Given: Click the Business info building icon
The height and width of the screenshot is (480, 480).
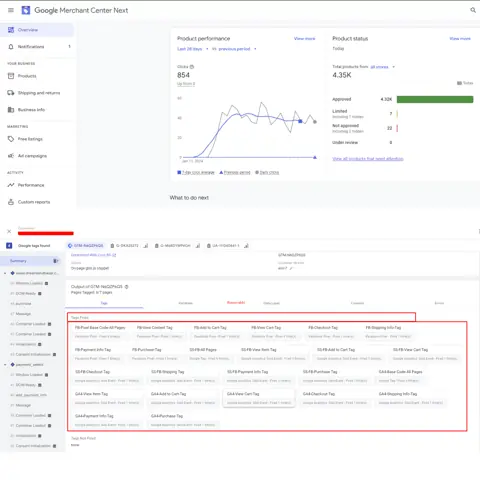Looking at the screenshot, I should 11,110.
